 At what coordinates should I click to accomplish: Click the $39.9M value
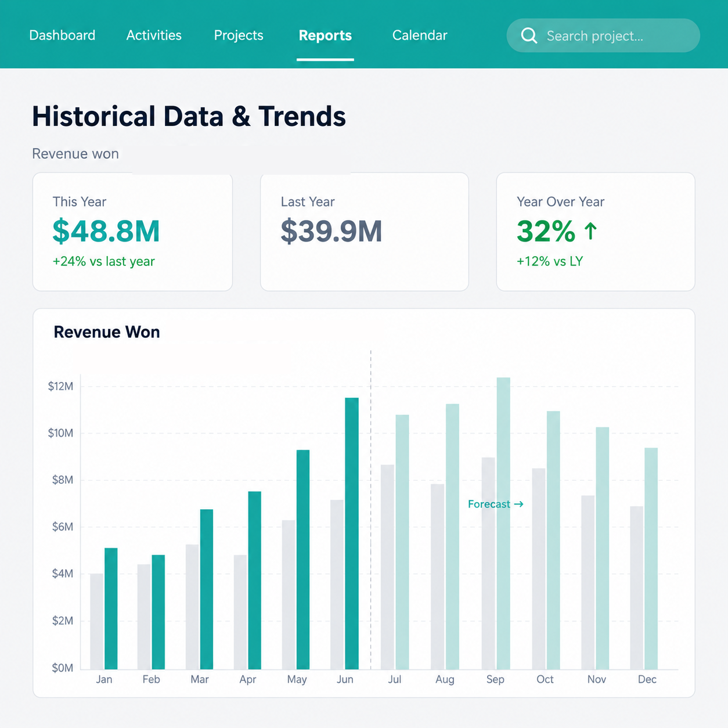pos(331,231)
